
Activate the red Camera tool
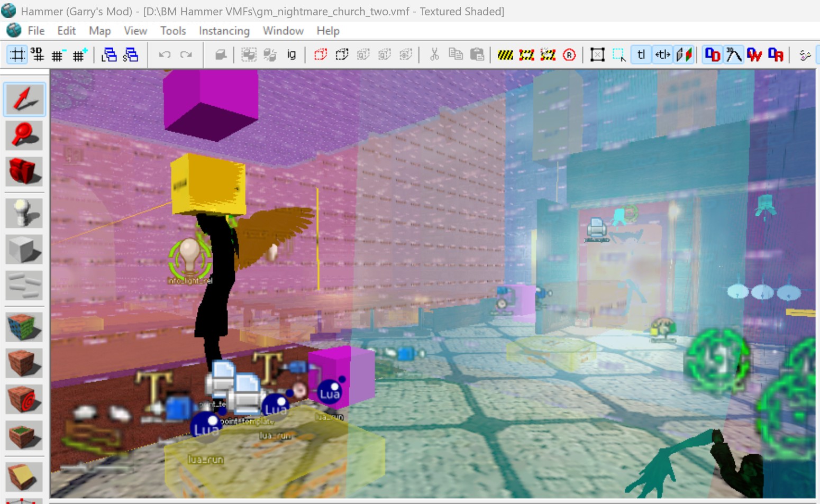(x=24, y=171)
